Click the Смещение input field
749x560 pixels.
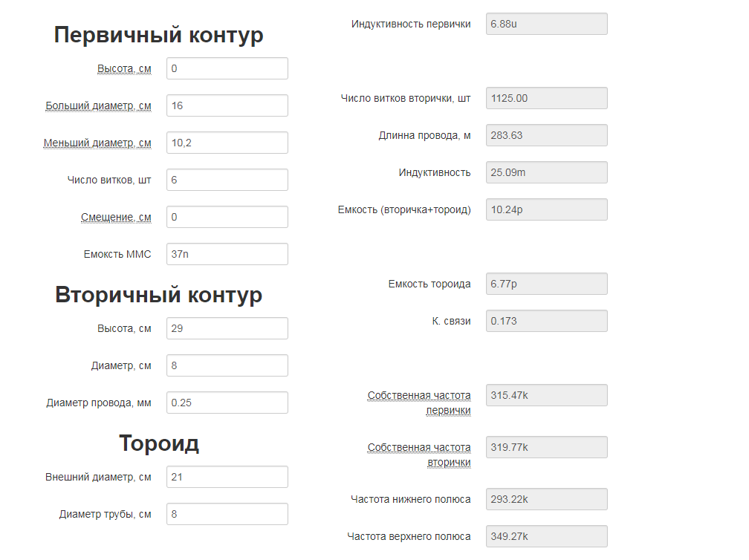(227, 217)
